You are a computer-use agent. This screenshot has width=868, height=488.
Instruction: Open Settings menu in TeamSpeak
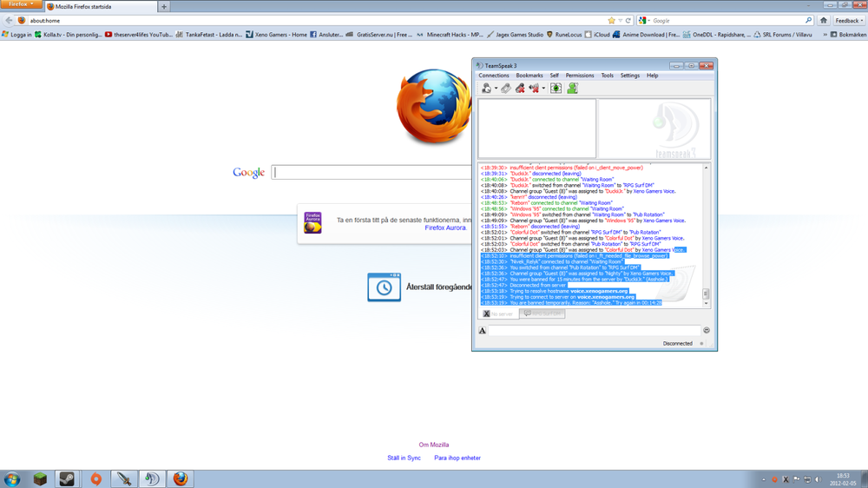coord(630,76)
